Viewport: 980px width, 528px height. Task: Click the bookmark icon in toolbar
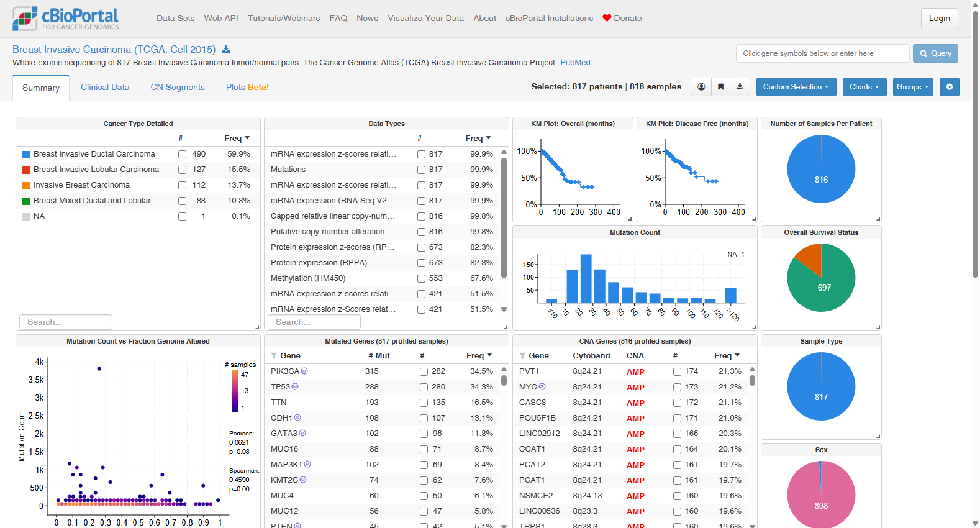(x=720, y=87)
